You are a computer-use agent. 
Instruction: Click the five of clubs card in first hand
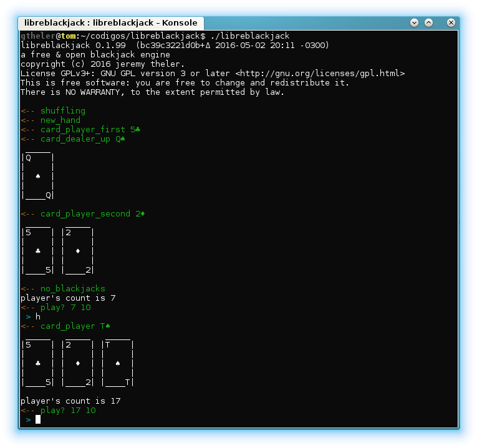point(38,250)
